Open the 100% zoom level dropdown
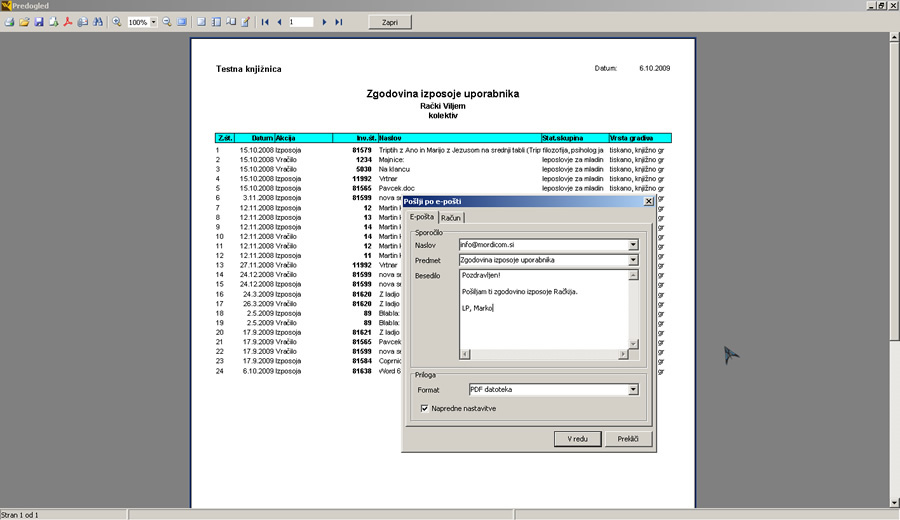 pyautogui.click(x=154, y=22)
